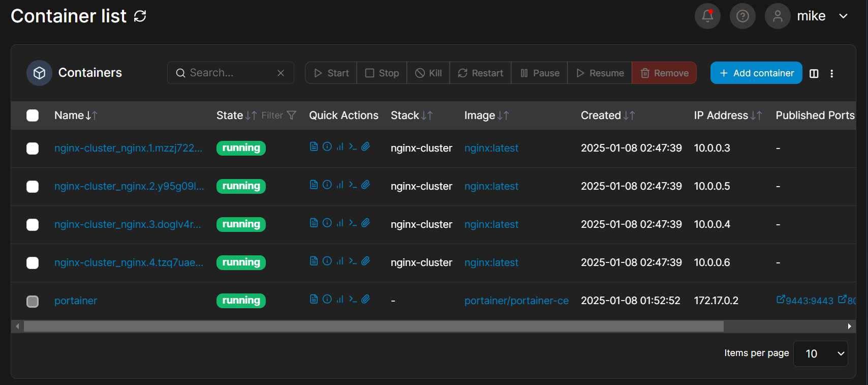Open nginx-cluster_nginx.3.doglv4r container link

(x=128, y=224)
